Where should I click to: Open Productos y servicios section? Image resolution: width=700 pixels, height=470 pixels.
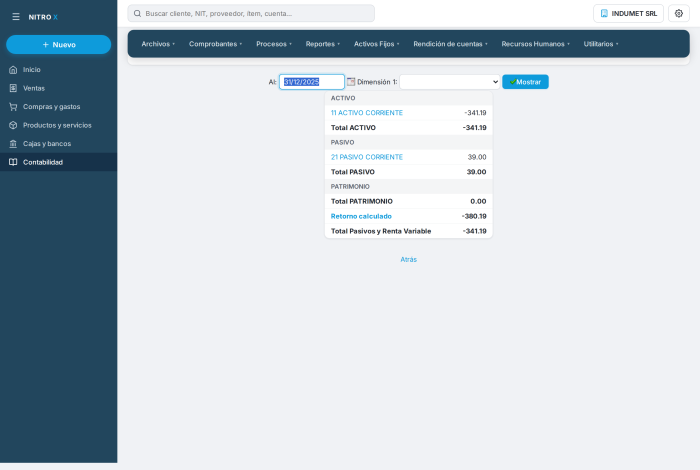point(58,125)
